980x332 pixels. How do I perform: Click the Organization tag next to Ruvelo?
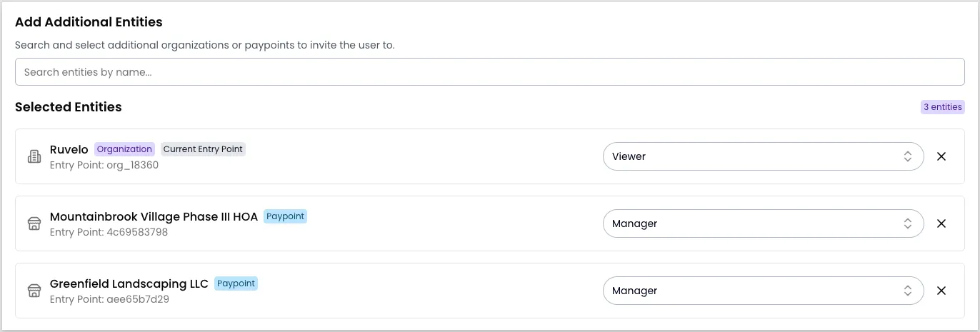pyautogui.click(x=124, y=149)
